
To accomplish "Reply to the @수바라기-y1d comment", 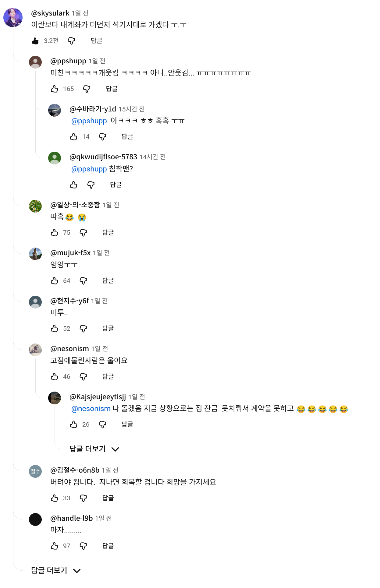I will 127,137.
